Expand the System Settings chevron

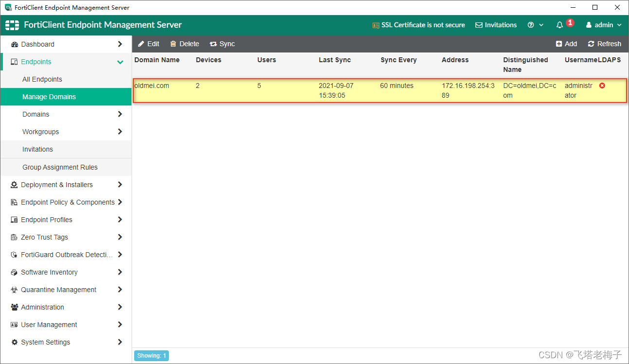point(120,342)
